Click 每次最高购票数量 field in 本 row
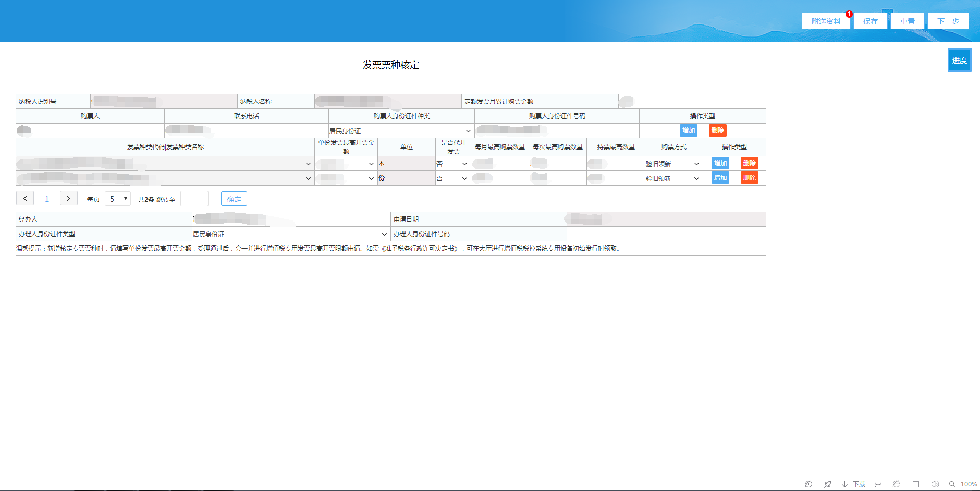This screenshot has width=980, height=491. (x=557, y=164)
